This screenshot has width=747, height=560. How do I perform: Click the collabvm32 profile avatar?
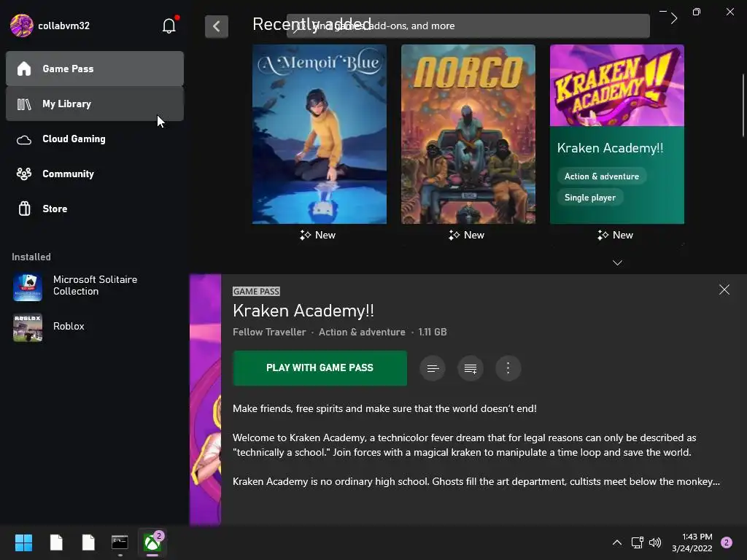21,26
